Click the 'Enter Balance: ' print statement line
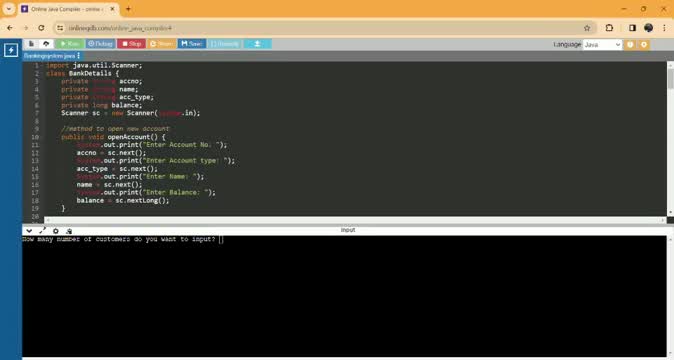Viewport: 674px width, 360px height. point(146,192)
